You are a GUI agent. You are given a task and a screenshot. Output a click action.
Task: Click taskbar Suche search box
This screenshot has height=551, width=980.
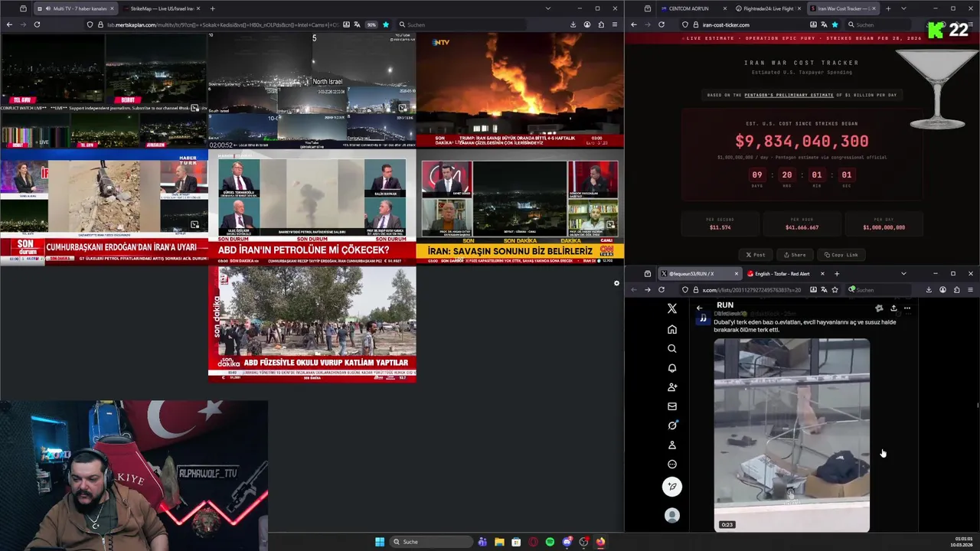point(430,542)
